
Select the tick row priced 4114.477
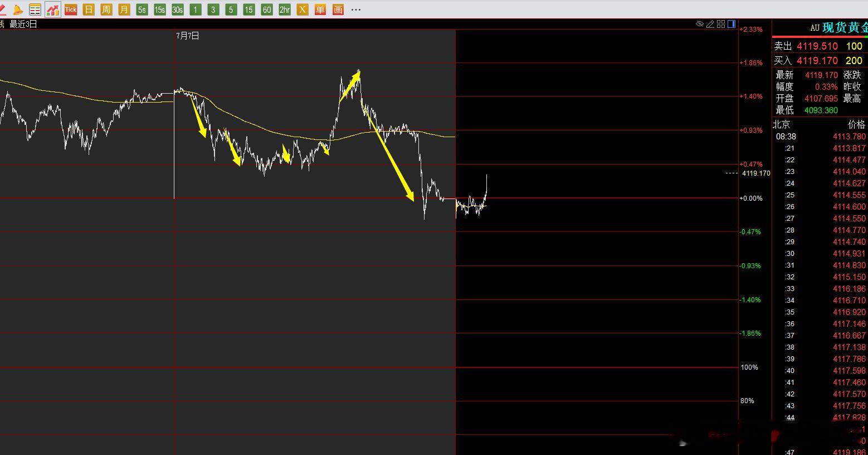click(820, 160)
